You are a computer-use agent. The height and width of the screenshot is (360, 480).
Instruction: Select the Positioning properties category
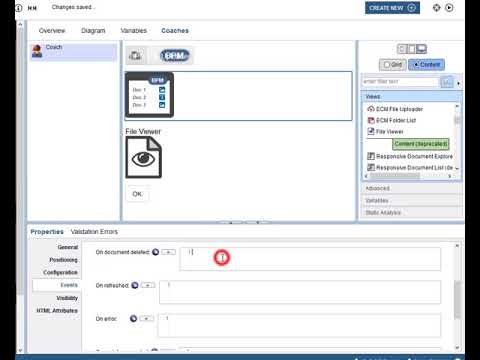[x=63, y=260]
